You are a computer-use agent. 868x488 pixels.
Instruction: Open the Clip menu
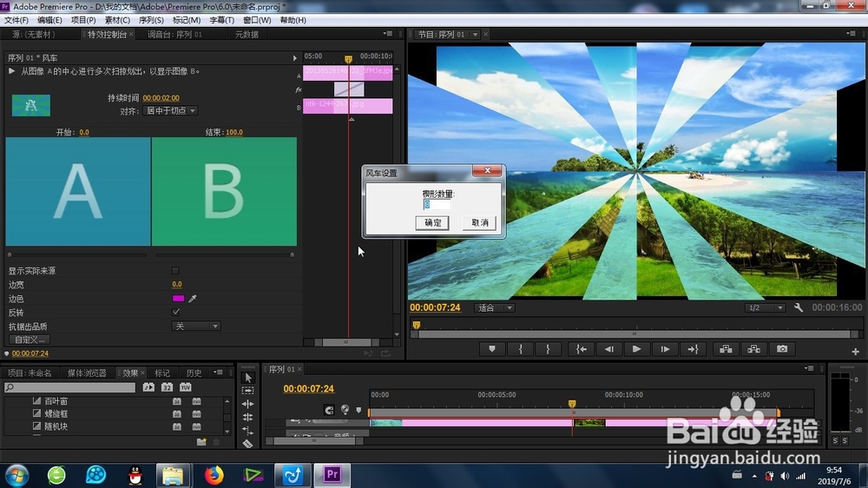point(117,20)
